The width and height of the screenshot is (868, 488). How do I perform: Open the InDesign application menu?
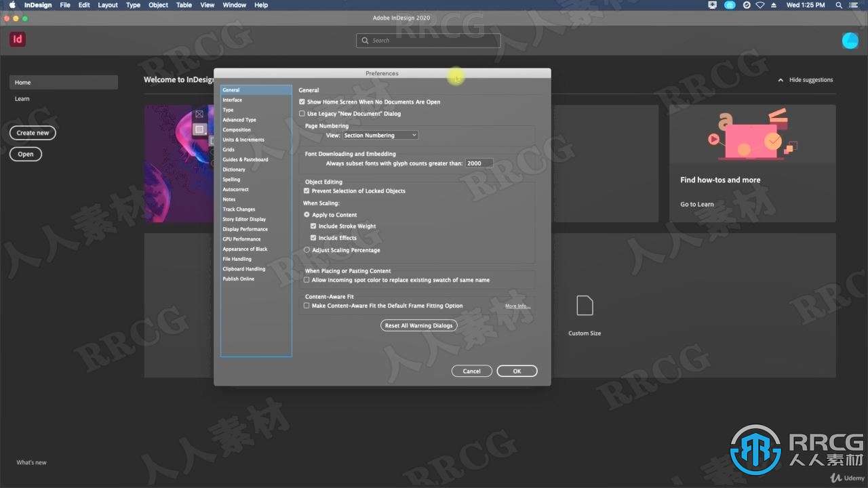(x=38, y=5)
